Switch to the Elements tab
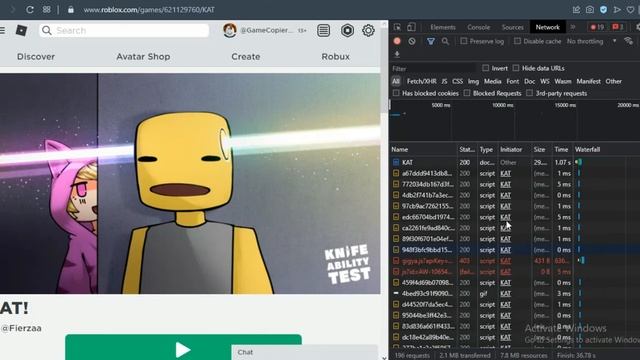 click(443, 27)
